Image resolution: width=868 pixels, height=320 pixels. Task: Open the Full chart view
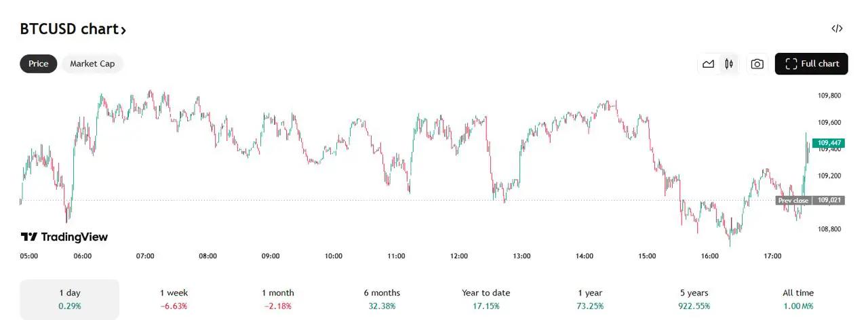click(811, 64)
